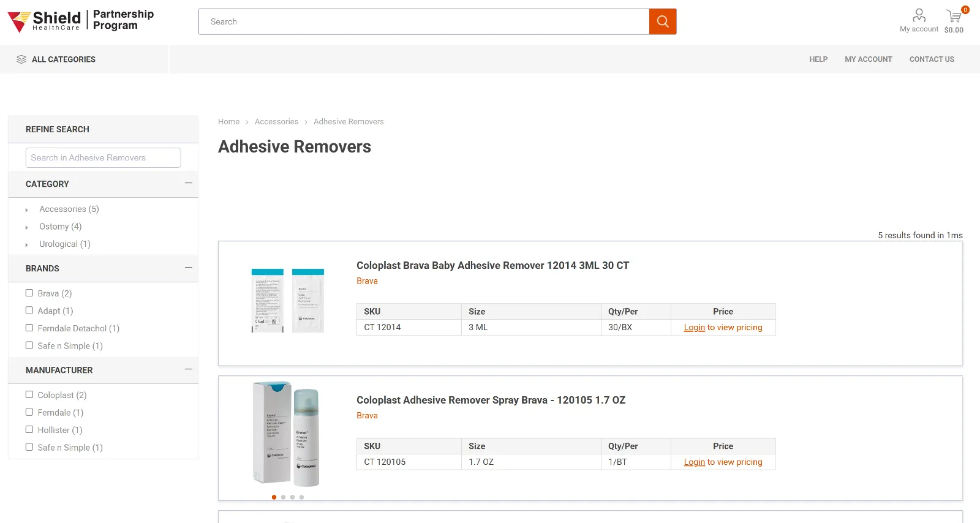
Task: Check the Brava (2) brand filter
Action: tap(29, 293)
